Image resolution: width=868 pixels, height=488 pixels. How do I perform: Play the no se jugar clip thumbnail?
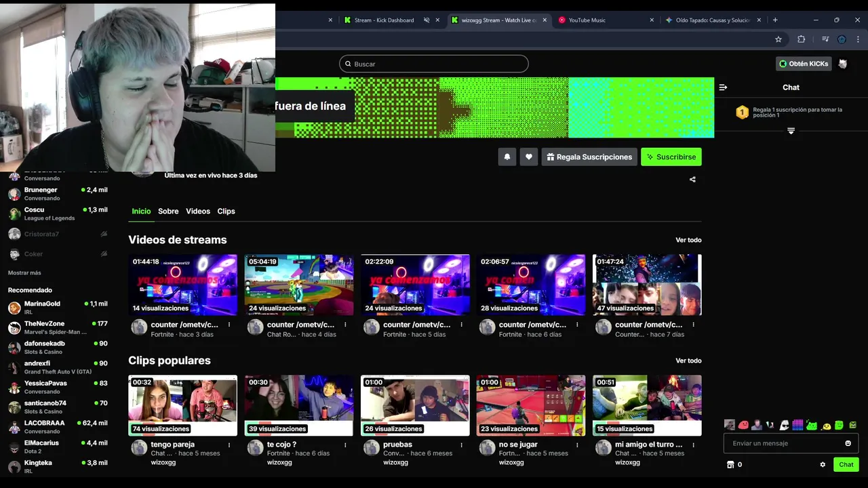coord(531,405)
